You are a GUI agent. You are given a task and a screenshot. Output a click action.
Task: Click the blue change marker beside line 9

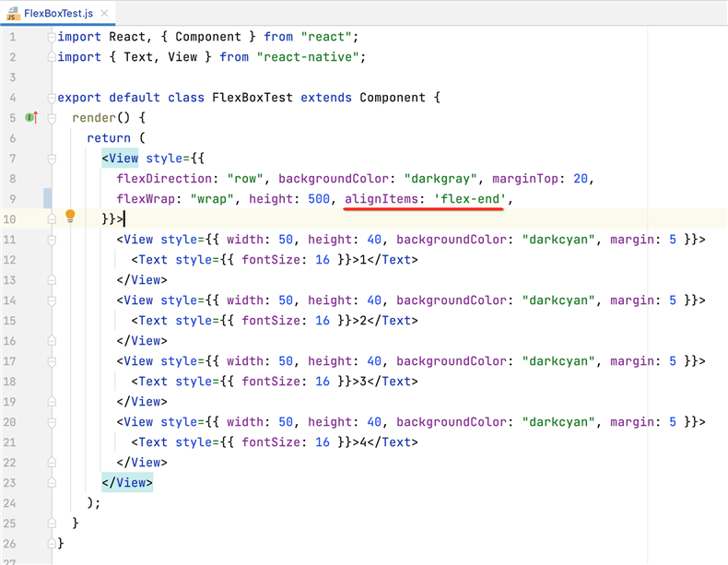(47, 199)
